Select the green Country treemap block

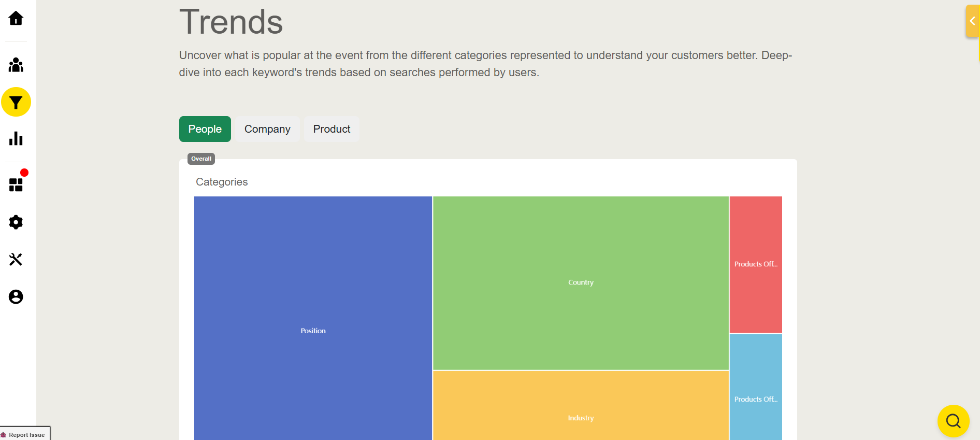[x=581, y=283]
